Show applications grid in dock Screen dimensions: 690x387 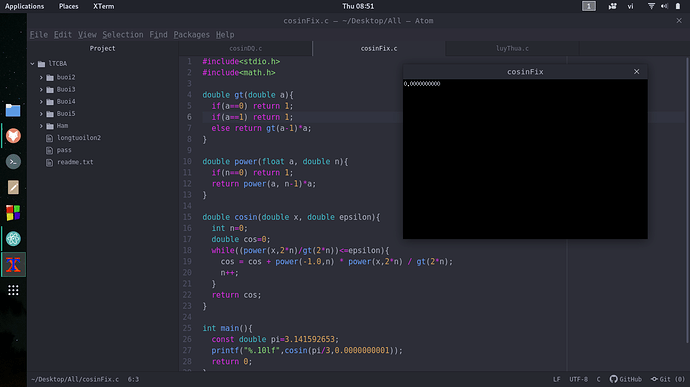click(x=13, y=290)
